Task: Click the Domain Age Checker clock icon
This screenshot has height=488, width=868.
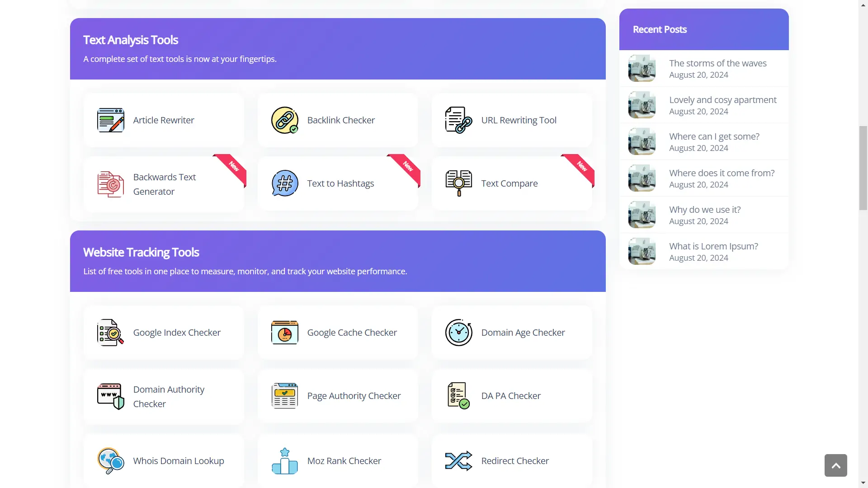Action: pos(458,333)
